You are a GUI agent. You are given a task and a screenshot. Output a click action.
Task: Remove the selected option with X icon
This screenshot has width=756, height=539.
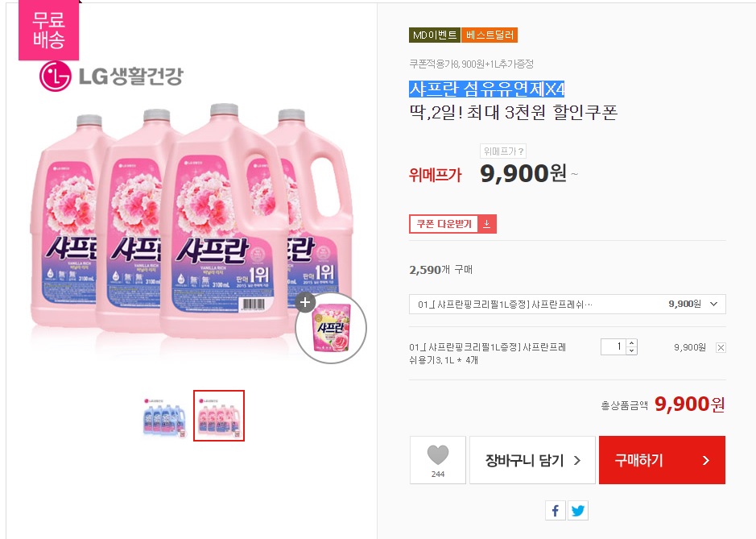tap(720, 347)
